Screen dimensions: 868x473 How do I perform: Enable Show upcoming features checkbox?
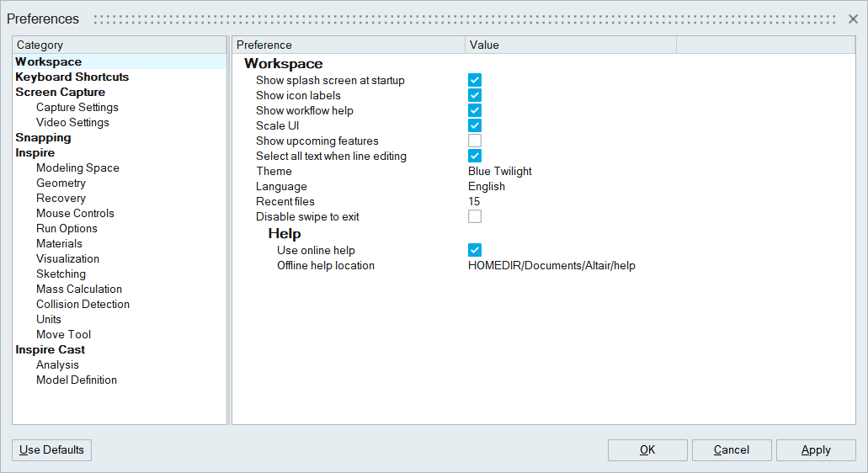click(475, 141)
